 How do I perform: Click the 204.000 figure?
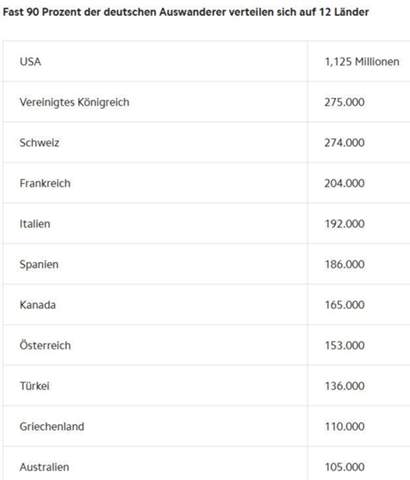tap(345, 183)
